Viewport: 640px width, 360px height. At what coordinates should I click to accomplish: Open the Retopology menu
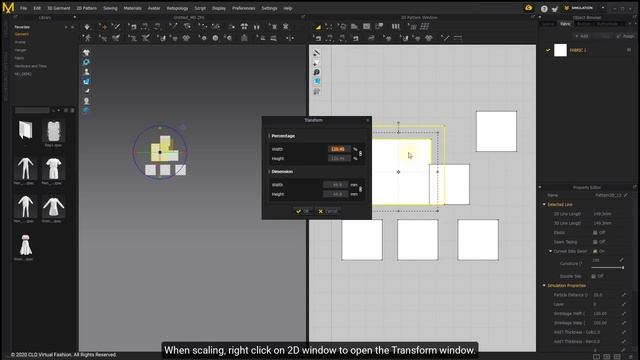click(x=177, y=8)
